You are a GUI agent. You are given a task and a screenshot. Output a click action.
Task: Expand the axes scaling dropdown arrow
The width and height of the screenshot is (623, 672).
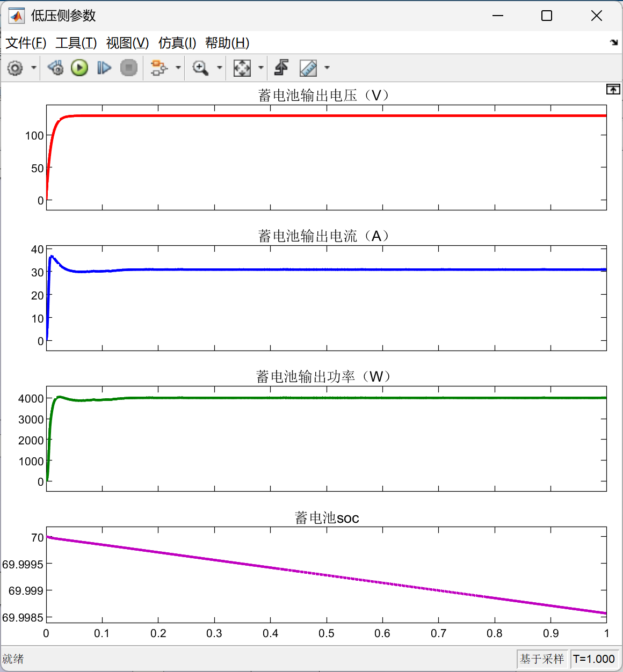[x=261, y=68]
